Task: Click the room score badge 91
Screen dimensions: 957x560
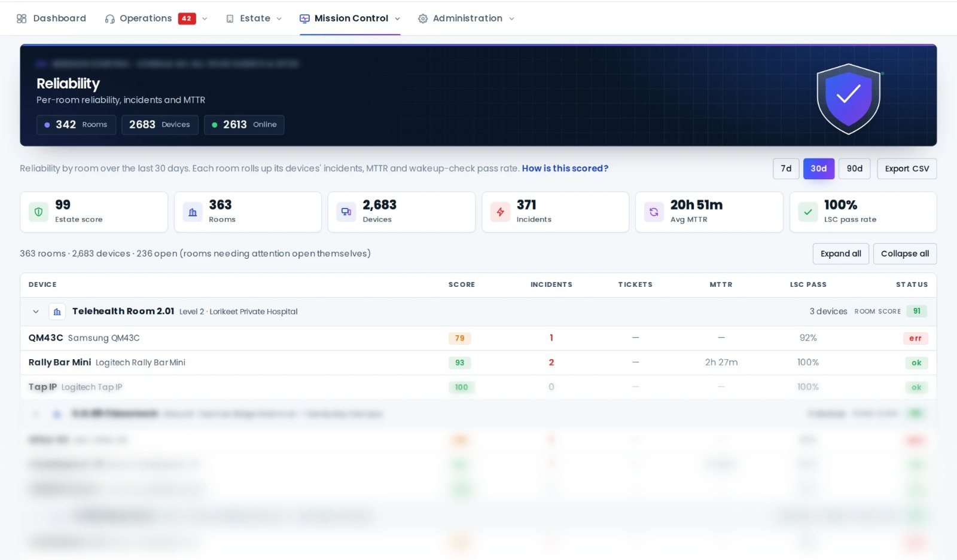Action: tap(916, 311)
